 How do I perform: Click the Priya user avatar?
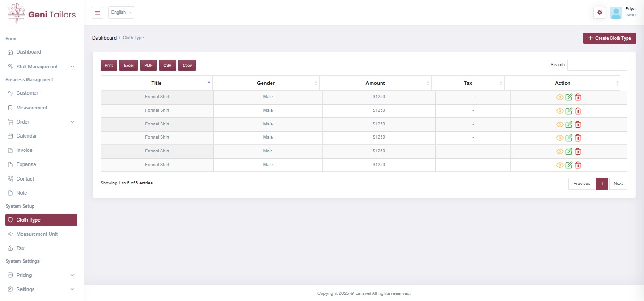coord(616,13)
